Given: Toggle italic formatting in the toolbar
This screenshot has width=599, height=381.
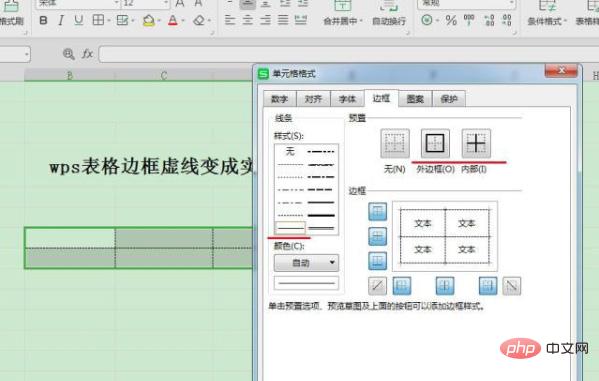Looking at the screenshot, I should (x=61, y=20).
